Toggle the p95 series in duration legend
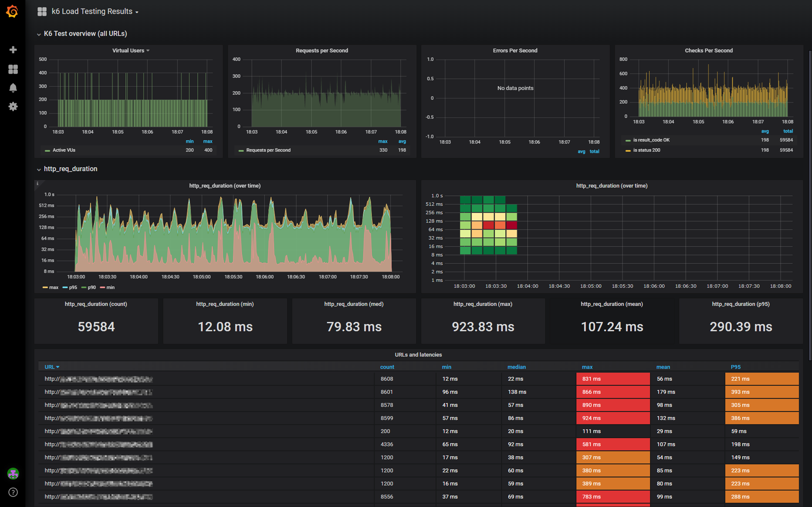This screenshot has width=812, height=507. point(73,287)
